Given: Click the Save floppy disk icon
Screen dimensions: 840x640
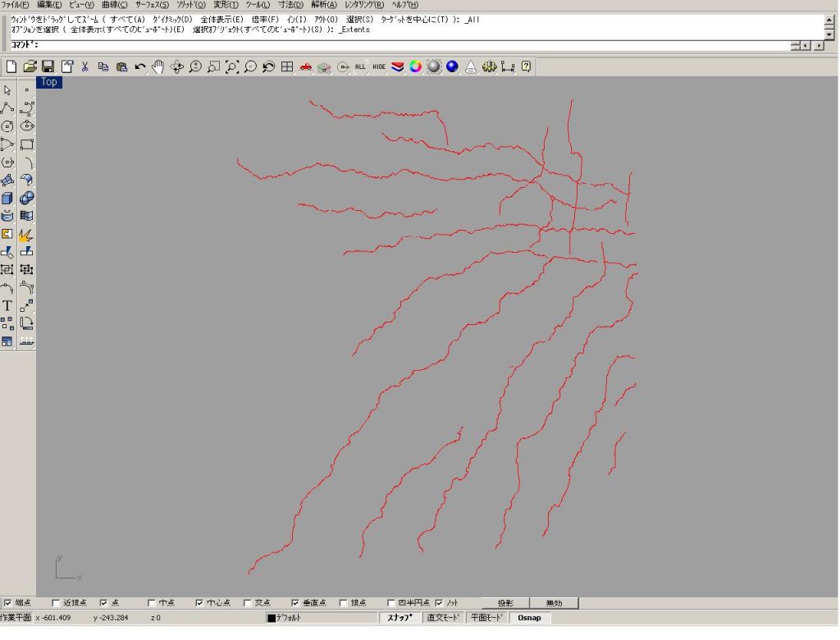Looking at the screenshot, I should click(x=48, y=66).
